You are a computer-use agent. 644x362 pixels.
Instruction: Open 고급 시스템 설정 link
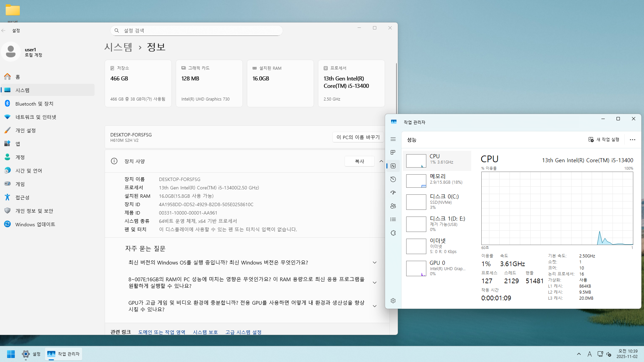pos(243,332)
